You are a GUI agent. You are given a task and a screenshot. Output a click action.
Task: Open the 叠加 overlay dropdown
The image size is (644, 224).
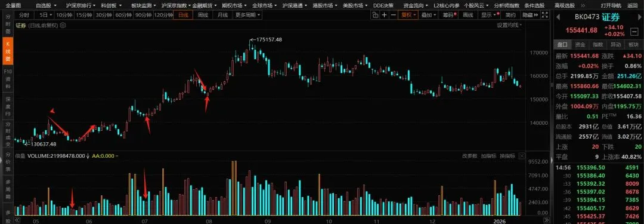pyautogui.click(x=429, y=15)
